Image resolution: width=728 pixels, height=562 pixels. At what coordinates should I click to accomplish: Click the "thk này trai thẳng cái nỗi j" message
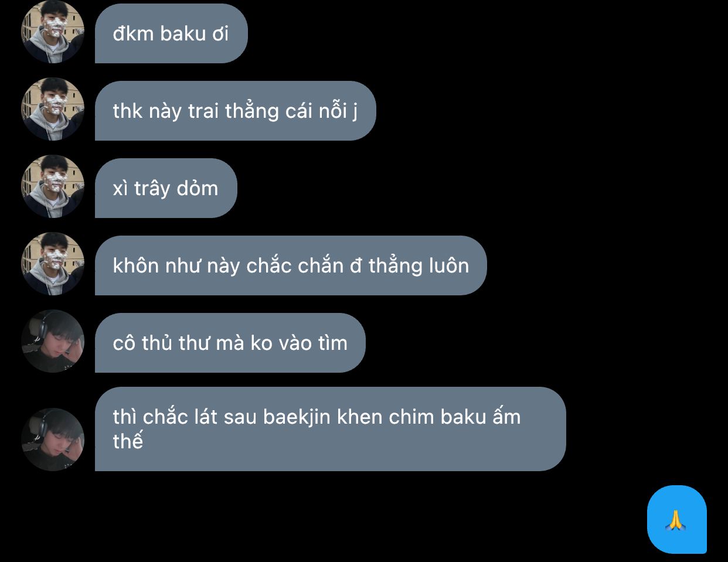[235, 111]
